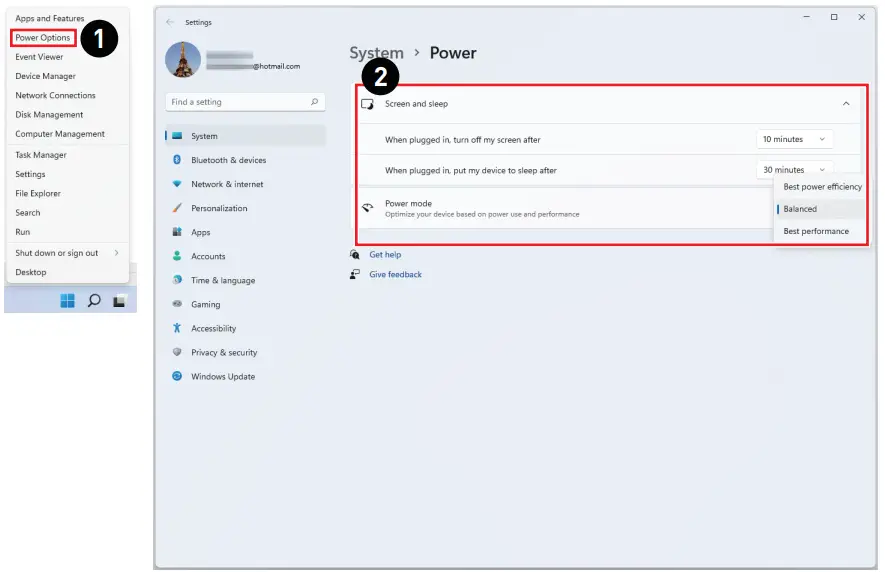This screenshot has height=572, width=885.
Task: Open Computer Management menu entry
Action: (60, 134)
